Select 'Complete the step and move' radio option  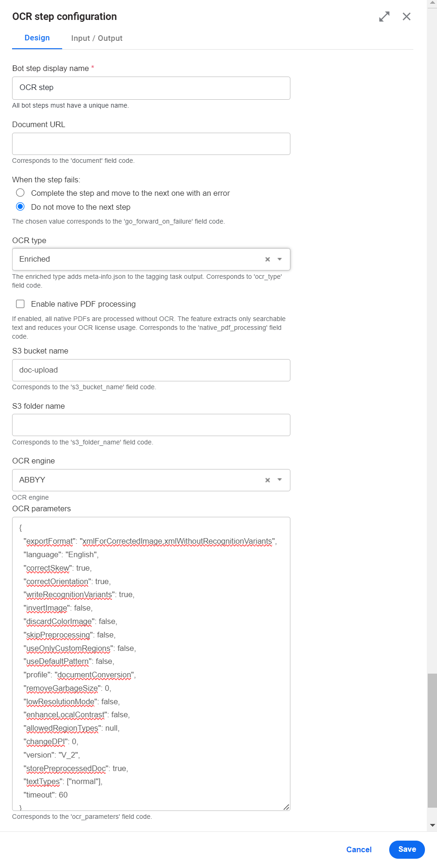click(20, 193)
